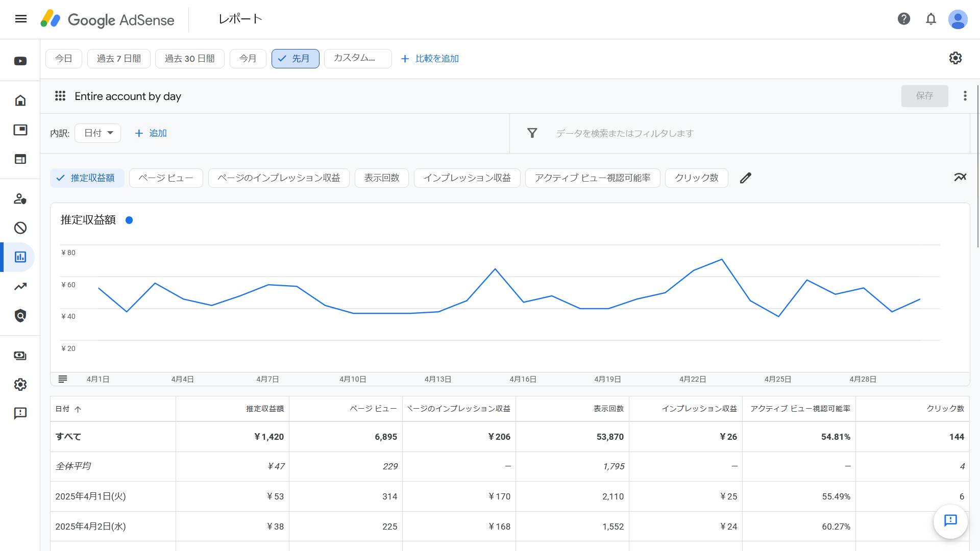Enable the クリック数 metric chip
Image resolution: width=980 pixels, height=551 pixels.
(x=697, y=178)
